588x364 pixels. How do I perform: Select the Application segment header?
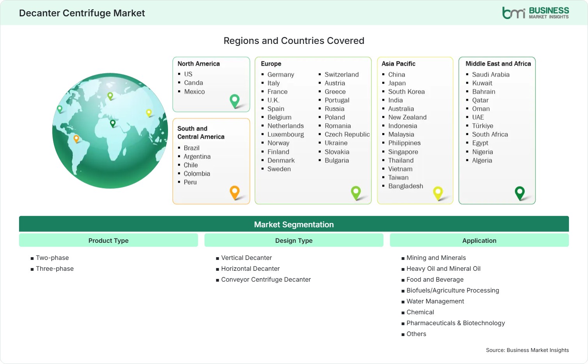pyautogui.click(x=479, y=240)
